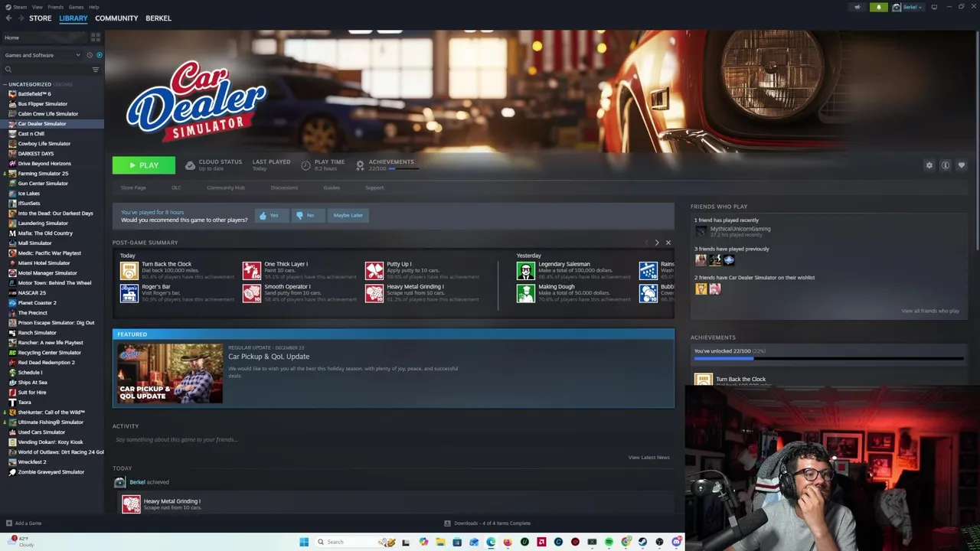Open Making Dough achievement icon
This screenshot has height=551, width=980.
pyautogui.click(x=525, y=293)
